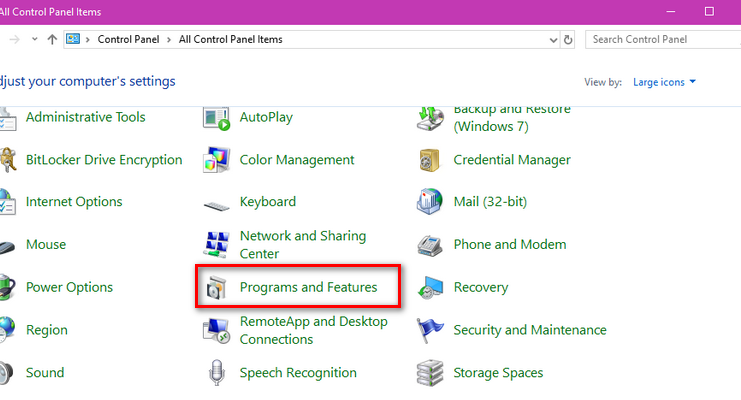This screenshot has height=400, width=741.
Task: Expand chevron after Control Panel breadcrumb
Action: (169, 40)
